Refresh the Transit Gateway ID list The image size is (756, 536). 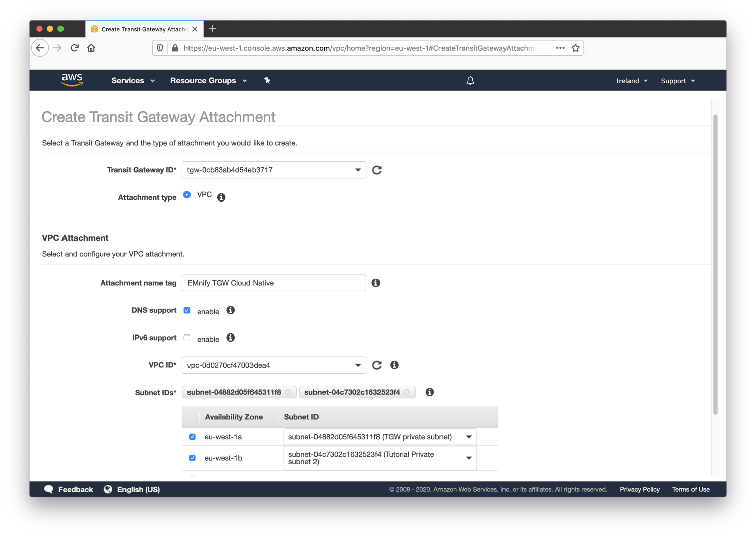(376, 170)
